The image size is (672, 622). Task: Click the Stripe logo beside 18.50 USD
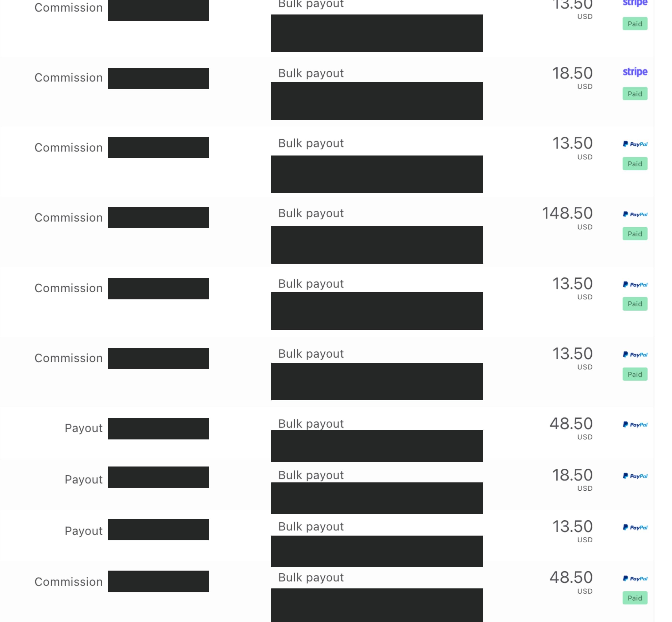pos(635,72)
